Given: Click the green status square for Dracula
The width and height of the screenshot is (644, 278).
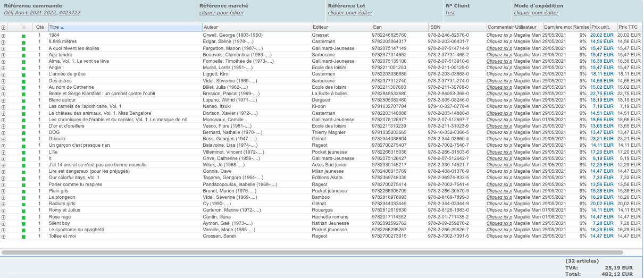Looking at the screenshot, I should tap(23, 139).
